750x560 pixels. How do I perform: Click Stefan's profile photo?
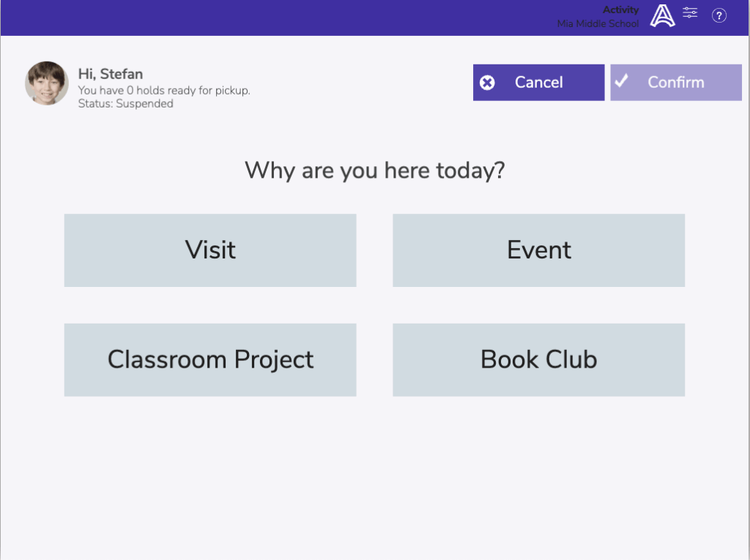47,83
